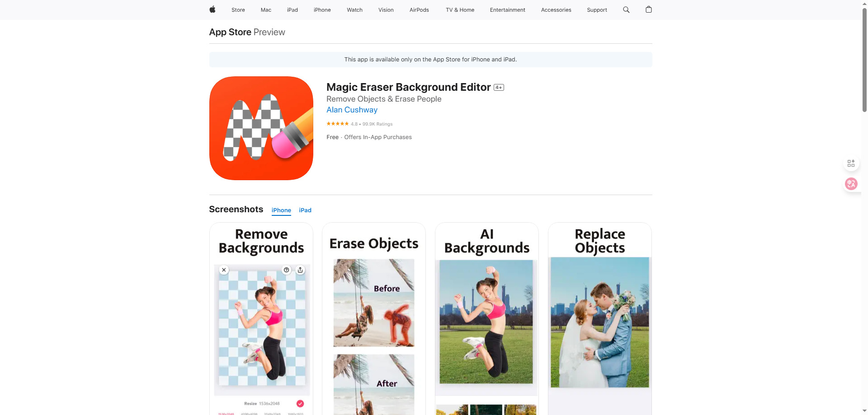Screen dimensions: 868x415
Task: Open the TV & Home menu
Action: 460,10
